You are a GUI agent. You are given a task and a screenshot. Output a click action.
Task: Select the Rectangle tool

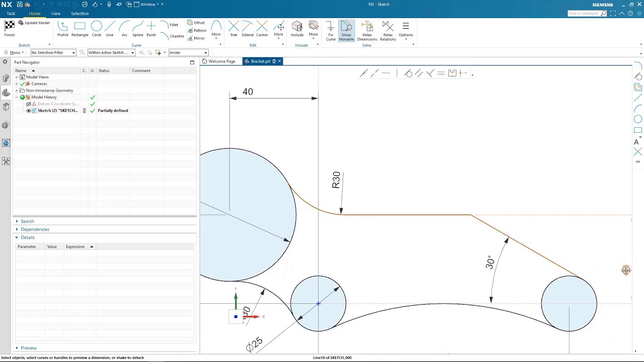pyautogui.click(x=79, y=29)
